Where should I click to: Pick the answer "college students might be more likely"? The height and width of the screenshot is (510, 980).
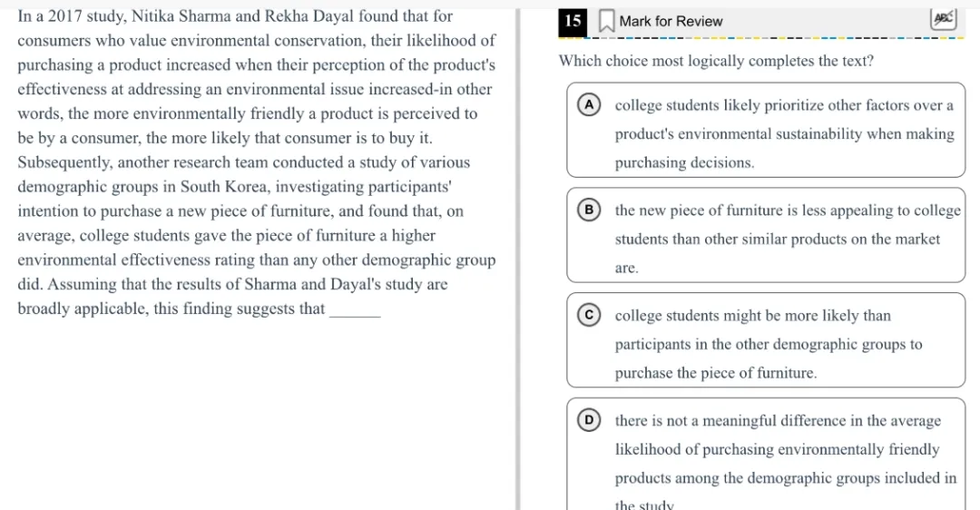[x=768, y=344]
